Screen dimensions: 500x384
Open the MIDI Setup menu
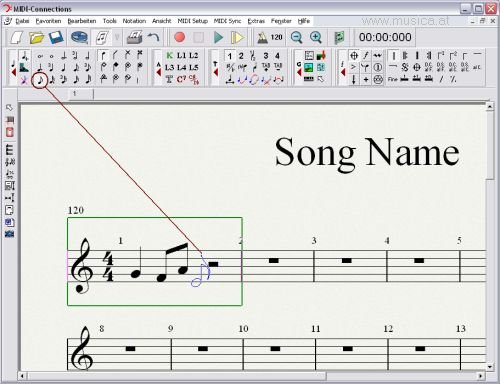(x=193, y=21)
